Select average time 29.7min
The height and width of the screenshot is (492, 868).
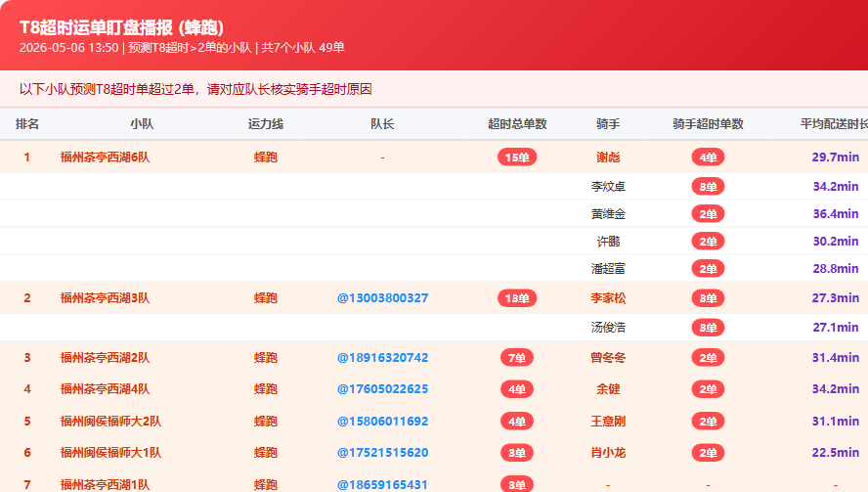coord(836,157)
